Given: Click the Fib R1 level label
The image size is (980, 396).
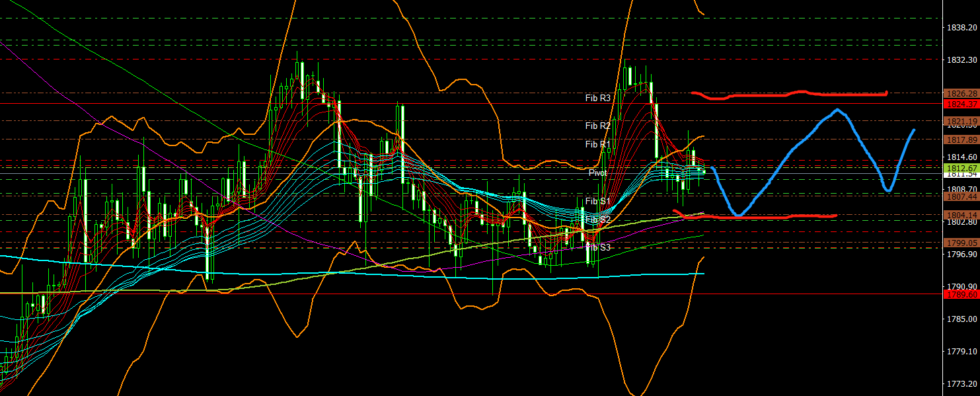Looking at the screenshot, I should 598,144.
